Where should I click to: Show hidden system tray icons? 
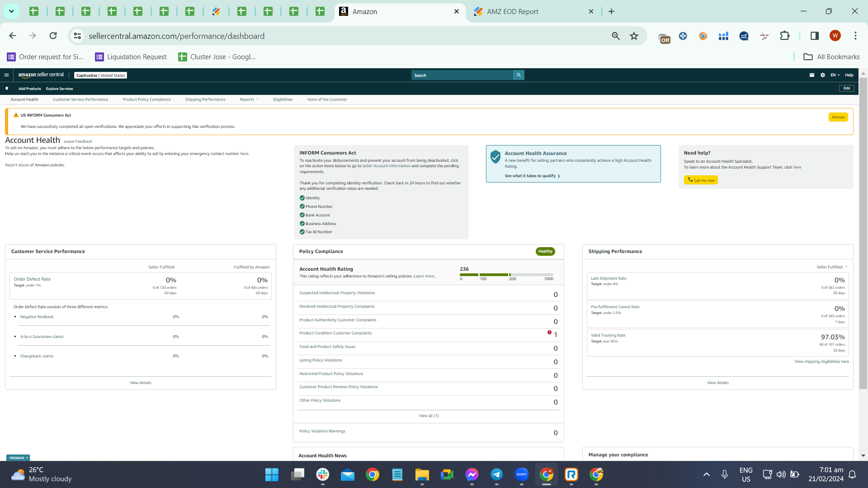point(707,474)
